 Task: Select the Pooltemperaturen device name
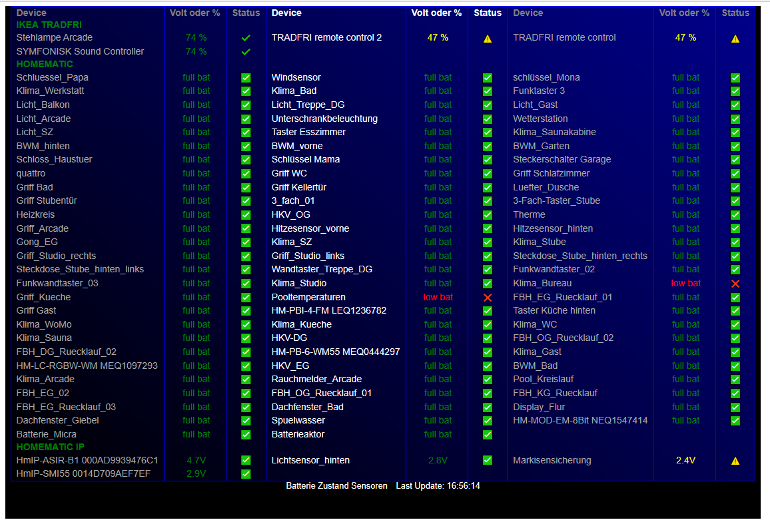[x=308, y=297]
